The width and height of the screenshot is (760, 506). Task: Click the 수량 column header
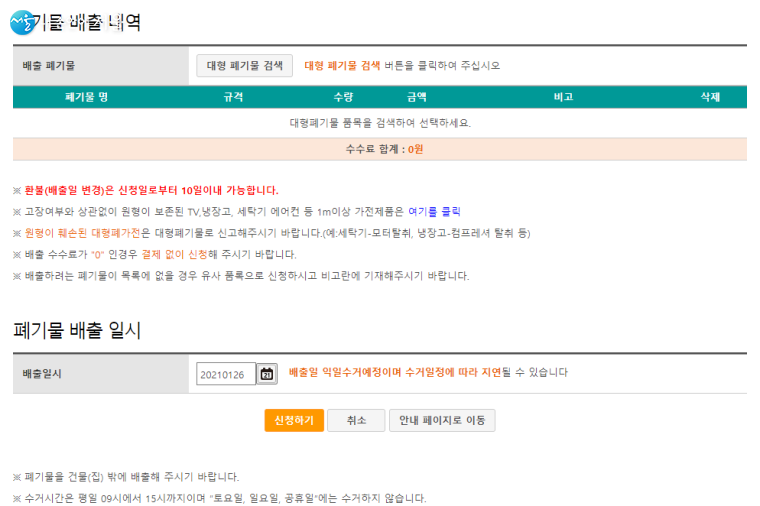pyautogui.click(x=343, y=97)
